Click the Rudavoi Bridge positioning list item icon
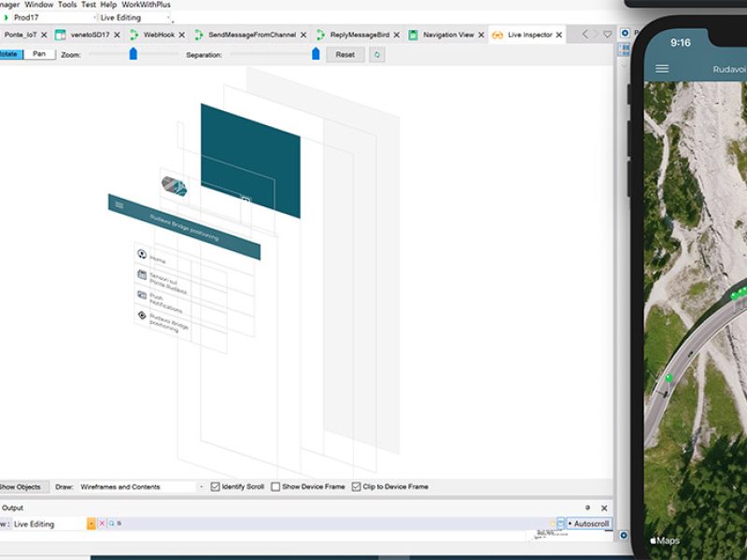This screenshot has width=747, height=560. click(x=142, y=315)
